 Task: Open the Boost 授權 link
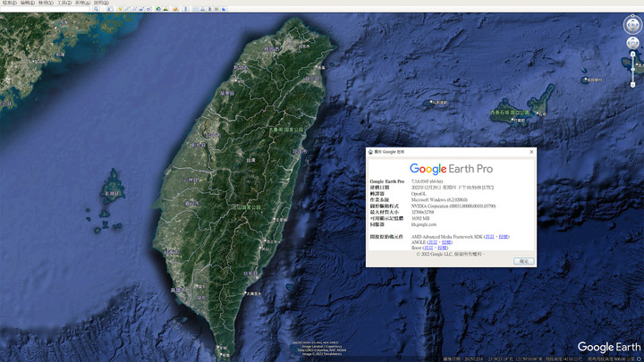[x=442, y=248]
